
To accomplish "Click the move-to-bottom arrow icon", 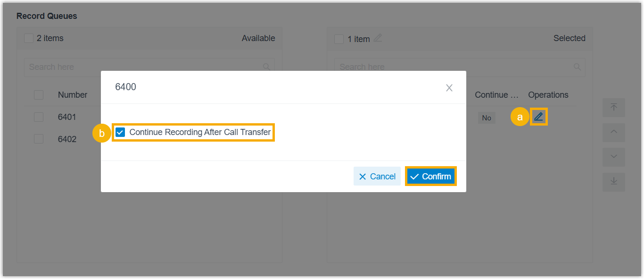I will pos(613,182).
